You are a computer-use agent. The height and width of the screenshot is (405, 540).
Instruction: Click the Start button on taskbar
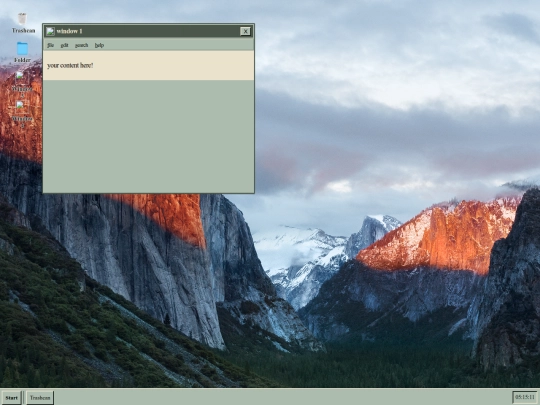coord(11,398)
